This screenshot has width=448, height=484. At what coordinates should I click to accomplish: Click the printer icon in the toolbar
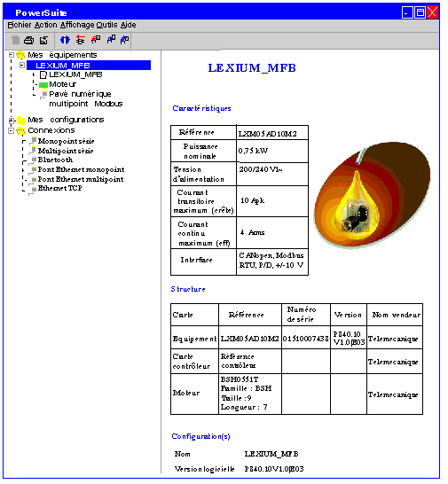click(29, 40)
